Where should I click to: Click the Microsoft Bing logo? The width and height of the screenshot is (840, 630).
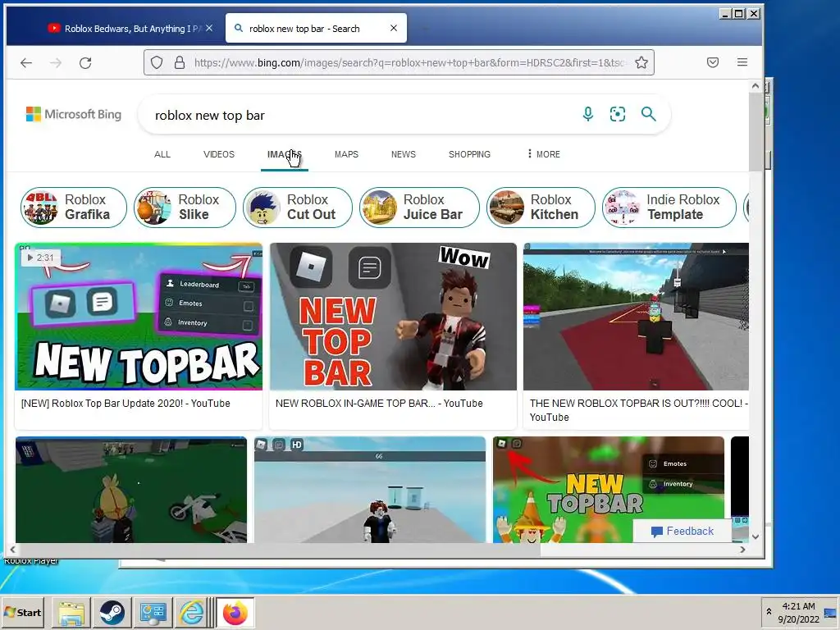[x=74, y=114]
